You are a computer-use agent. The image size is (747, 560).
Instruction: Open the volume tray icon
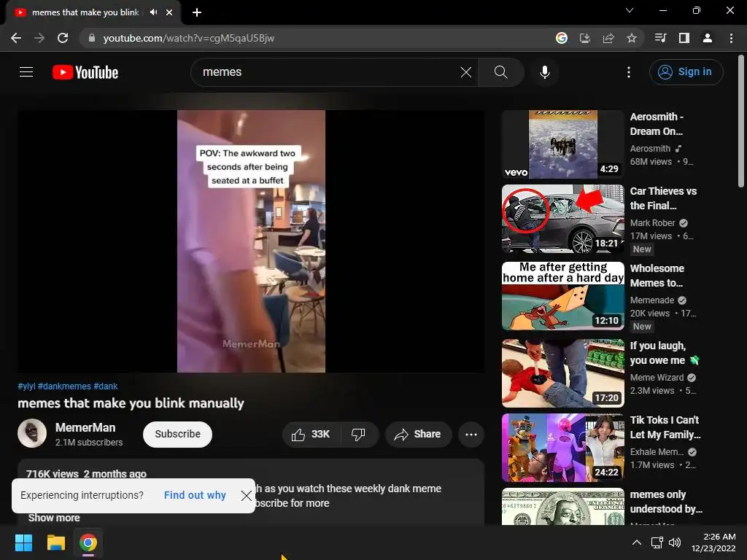point(675,542)
